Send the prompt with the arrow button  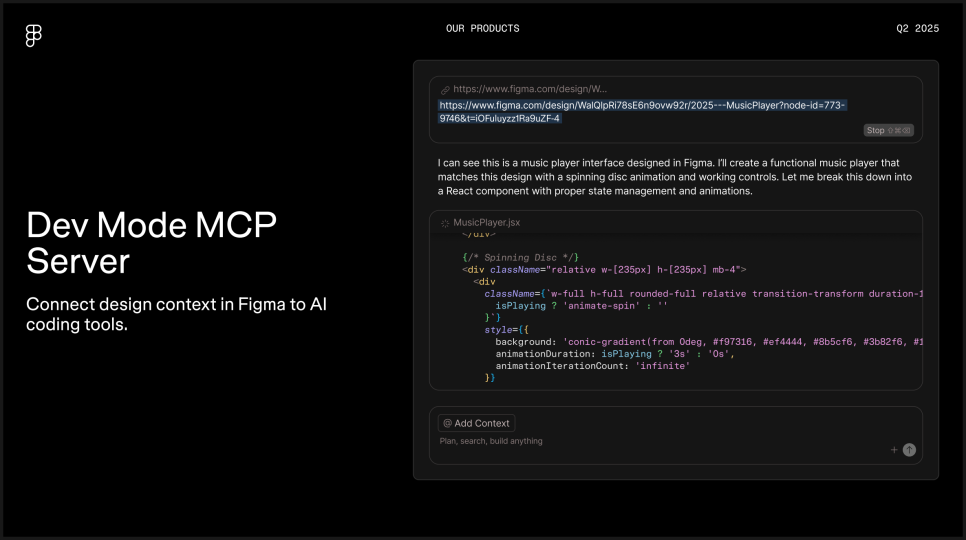coord(909,450)
